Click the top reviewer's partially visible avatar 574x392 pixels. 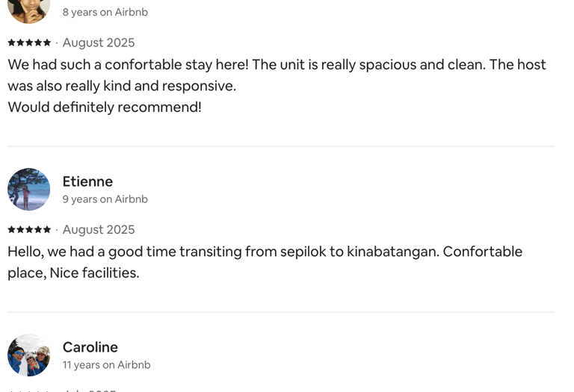click(28, 10)
